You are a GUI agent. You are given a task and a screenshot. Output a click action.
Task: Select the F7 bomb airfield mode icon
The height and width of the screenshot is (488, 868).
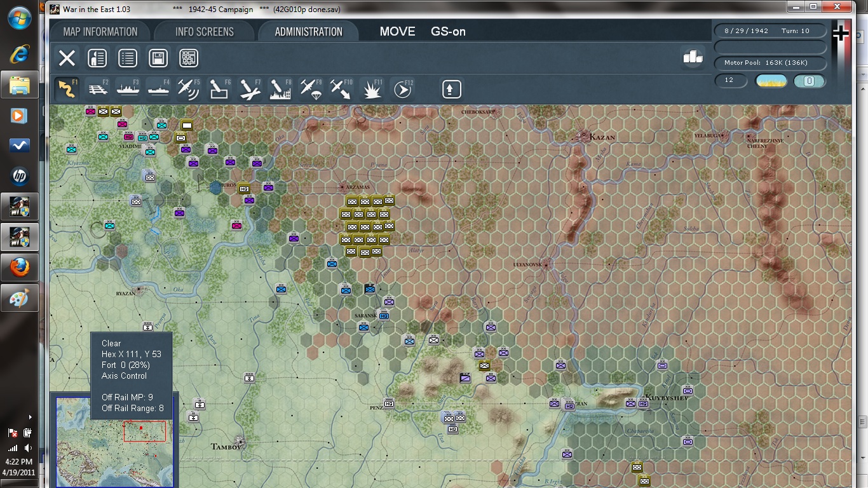point(250,89)
